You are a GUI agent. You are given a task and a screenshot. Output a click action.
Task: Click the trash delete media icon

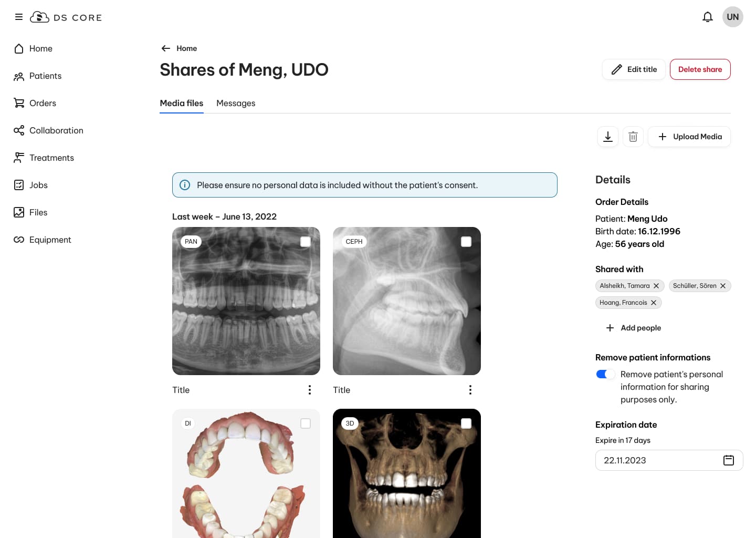[x=633, y=137]
